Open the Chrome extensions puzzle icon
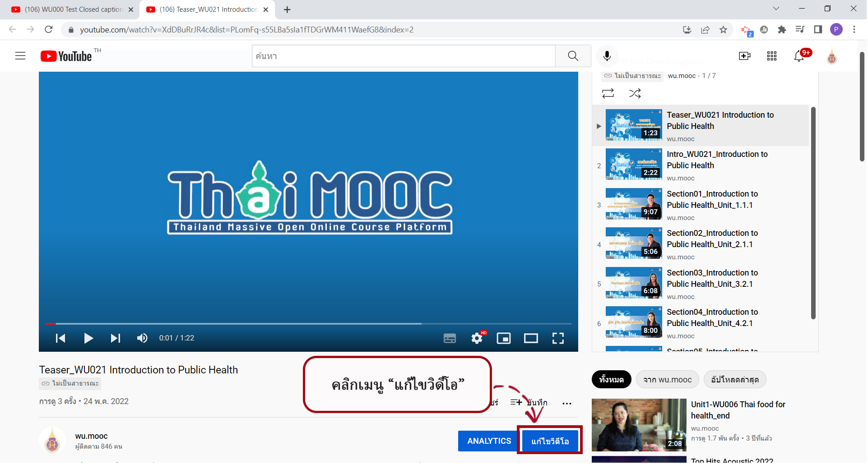Screen dimensions: 868x469 [x=782, y=30]
